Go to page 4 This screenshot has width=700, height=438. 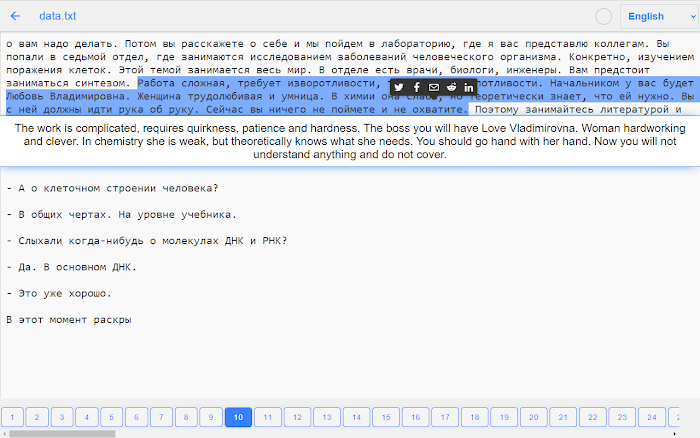click(x=87, y=417)
